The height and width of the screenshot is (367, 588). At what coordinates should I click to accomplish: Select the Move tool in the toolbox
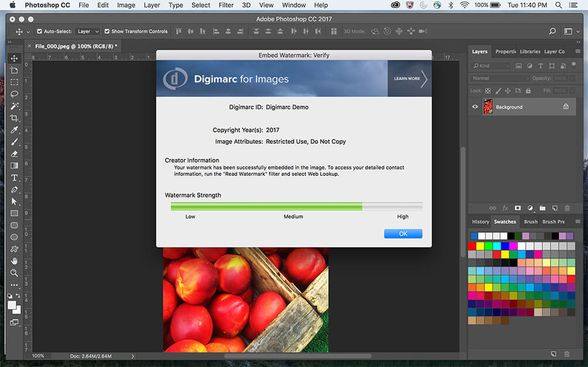(x=14, y=58)
